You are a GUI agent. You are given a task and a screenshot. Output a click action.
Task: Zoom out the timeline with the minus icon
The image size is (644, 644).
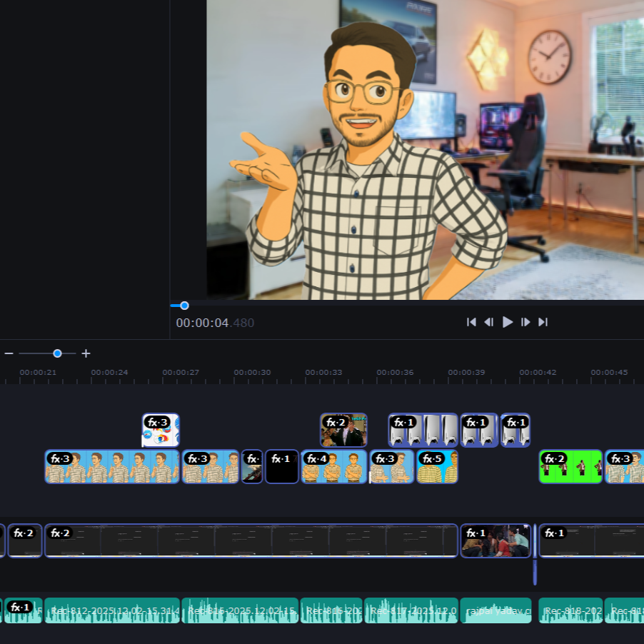click(x=9, y=353)
